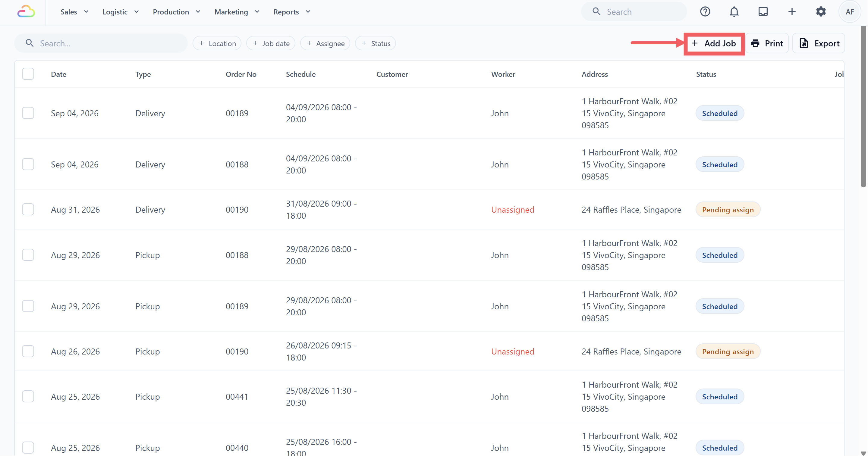This screenshot has height=456, width=868.
Task: Click Pending assign badge on Aug 31 row
Action: coord(728,210)
